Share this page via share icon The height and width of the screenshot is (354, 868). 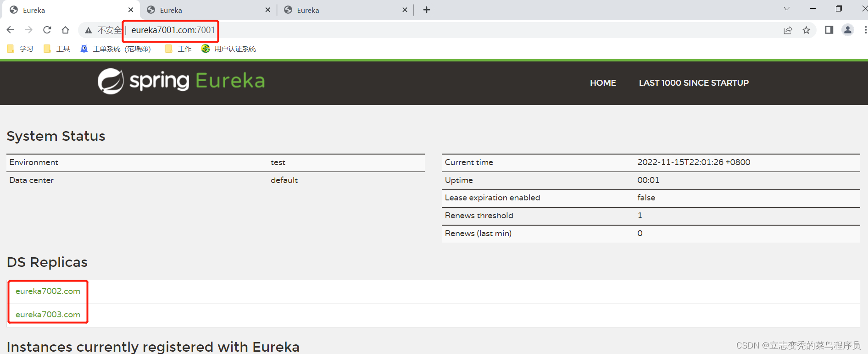tap(788, 30)
